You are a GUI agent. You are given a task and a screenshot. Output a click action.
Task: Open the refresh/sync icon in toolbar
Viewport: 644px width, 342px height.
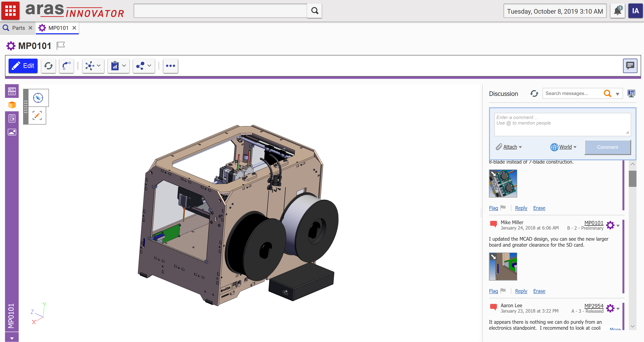click(x=48, y=66)
